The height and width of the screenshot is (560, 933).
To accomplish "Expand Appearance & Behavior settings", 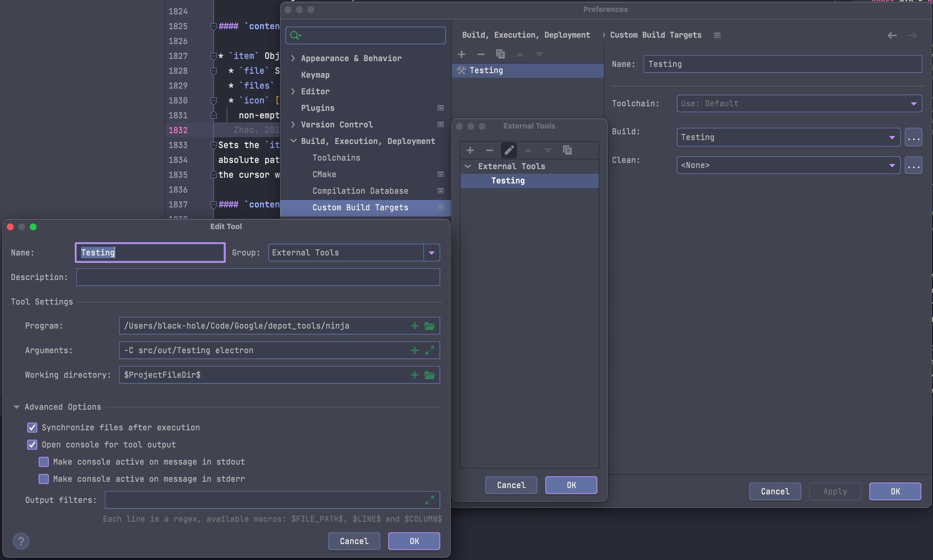I will click(293, 58).
